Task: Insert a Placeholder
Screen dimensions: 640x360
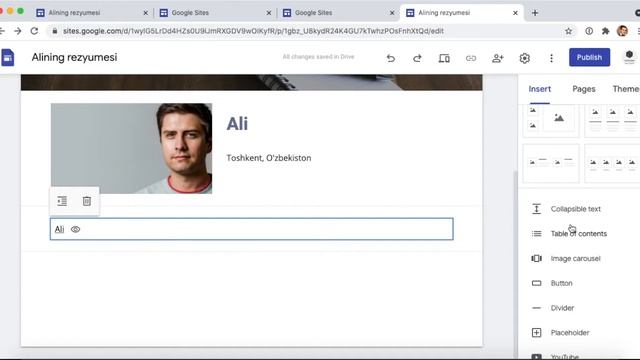Action: (570, 333)
